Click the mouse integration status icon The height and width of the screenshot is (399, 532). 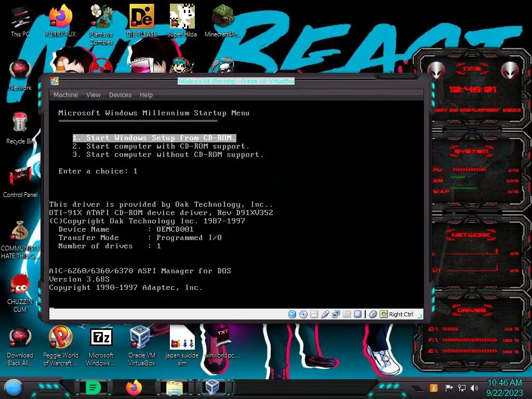pos(373,314)
